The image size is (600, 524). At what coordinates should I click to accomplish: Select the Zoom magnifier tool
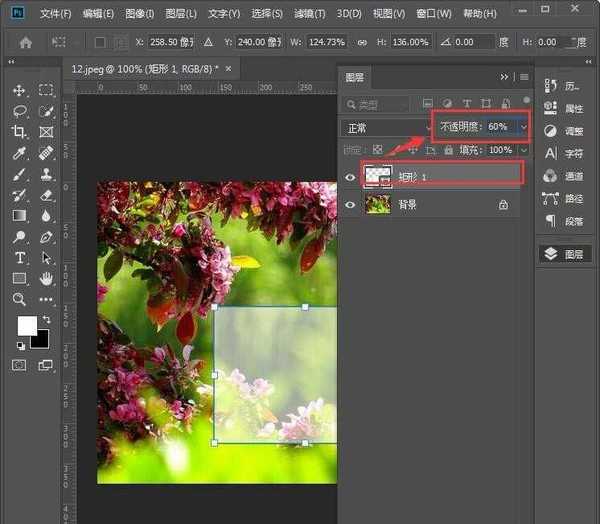coord(20,299)
